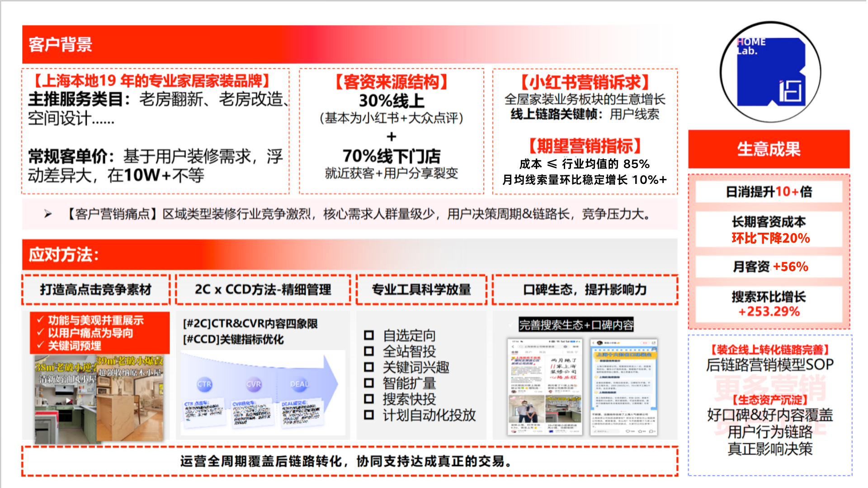Click the 70%线下门店 text
The width and height of the screenshot is (868, 488).
392,156
